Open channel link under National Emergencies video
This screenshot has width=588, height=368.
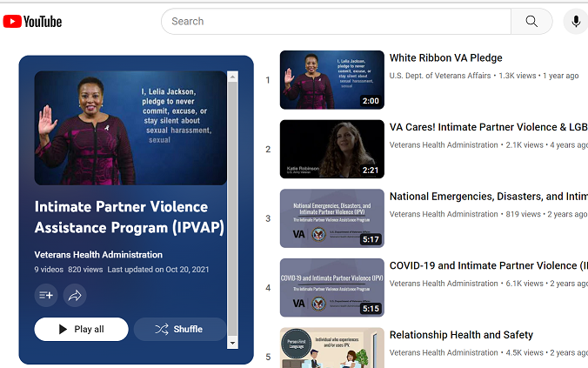tap(444, 214)
